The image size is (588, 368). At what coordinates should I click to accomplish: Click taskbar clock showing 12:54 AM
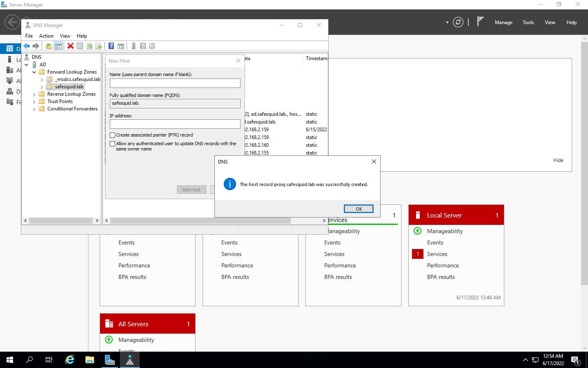pos(553,360)
